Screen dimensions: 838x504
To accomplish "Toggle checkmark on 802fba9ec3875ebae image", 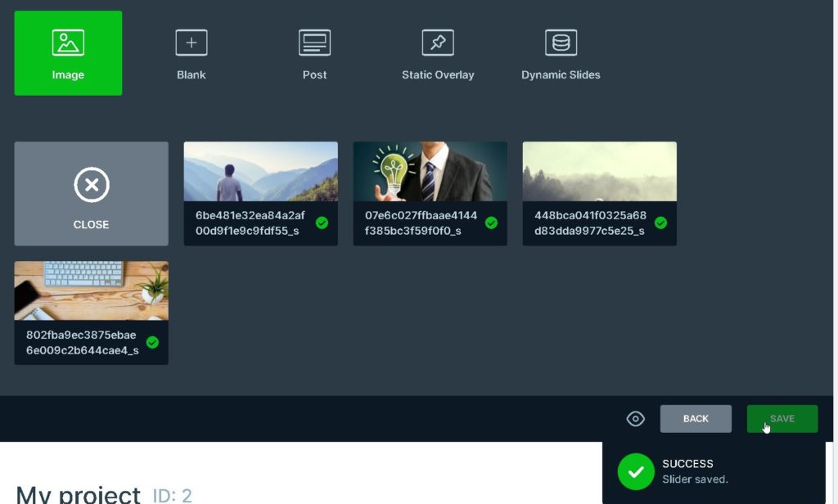I will click(x=152, y=342).
